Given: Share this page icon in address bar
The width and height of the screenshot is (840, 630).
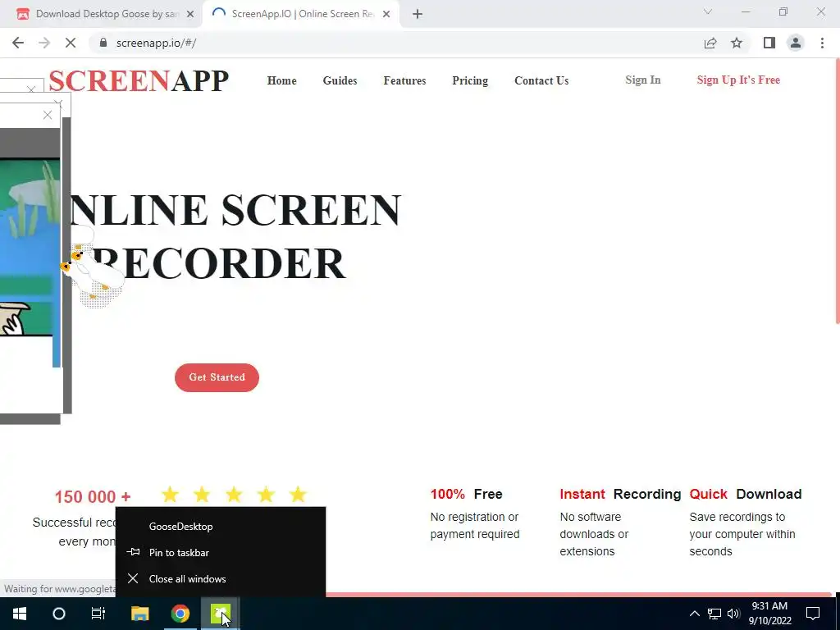Looking at the screenshot, I should point(710,43).
